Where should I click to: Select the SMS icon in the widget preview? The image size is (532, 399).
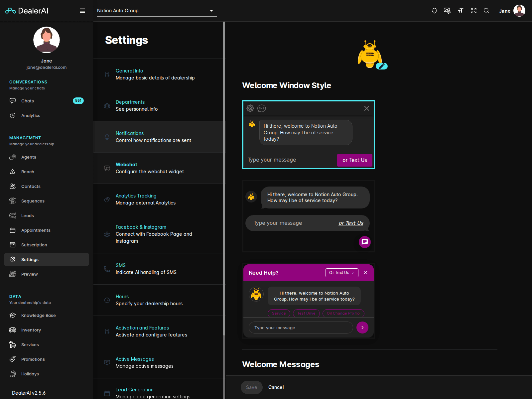coord(262,108)
